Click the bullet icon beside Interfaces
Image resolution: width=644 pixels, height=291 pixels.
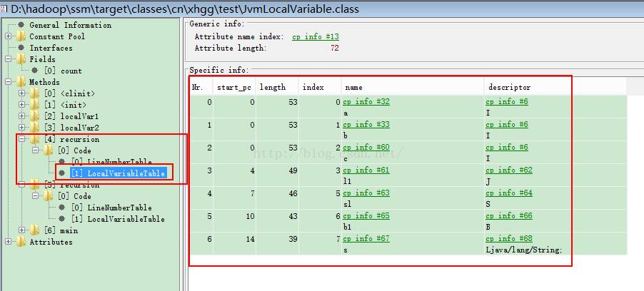(21, 48)
